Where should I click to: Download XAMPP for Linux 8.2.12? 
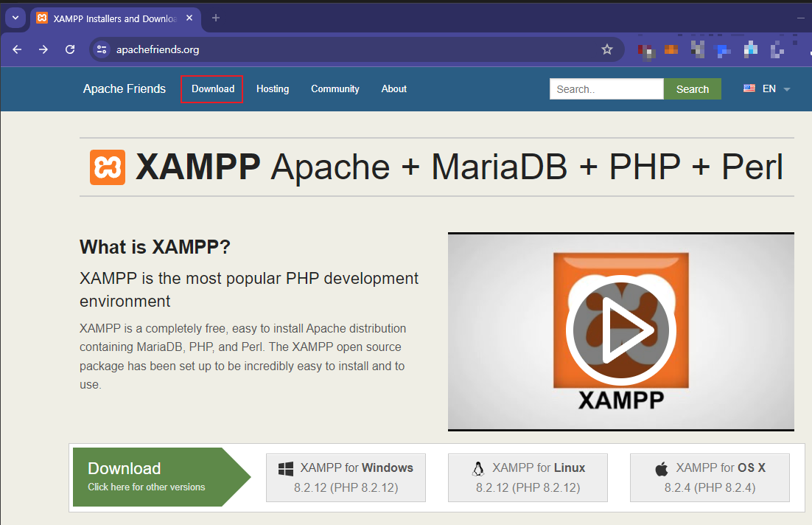coord(528,477)
